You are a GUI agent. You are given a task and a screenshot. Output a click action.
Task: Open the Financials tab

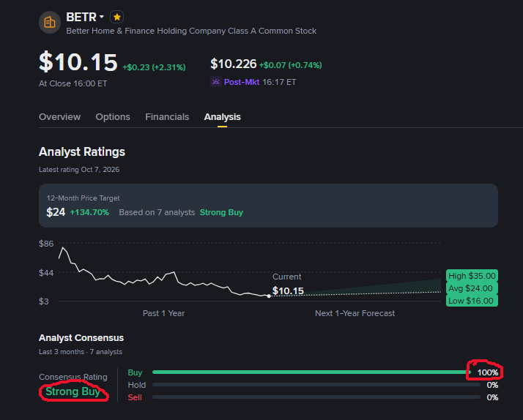point(167,117)
